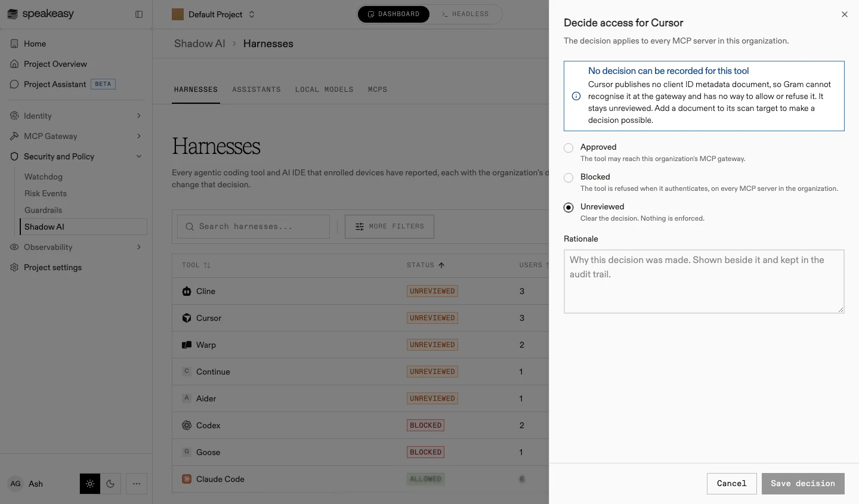The height and width of the screenshot is (504, 859).
Task: Open the Aider row name
Action: (206, 398)
